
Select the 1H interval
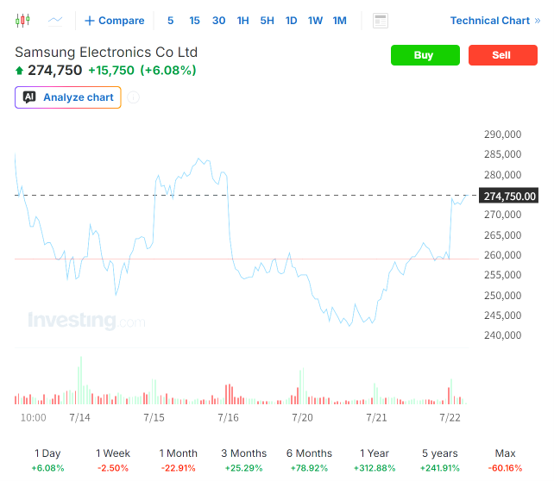click(243, 20)
